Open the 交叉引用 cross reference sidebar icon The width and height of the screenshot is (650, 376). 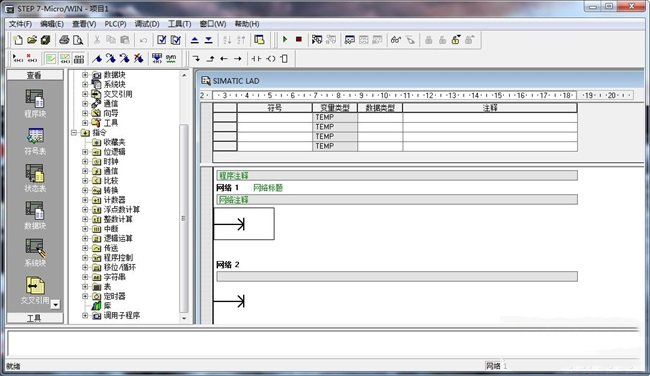[35, 290]
